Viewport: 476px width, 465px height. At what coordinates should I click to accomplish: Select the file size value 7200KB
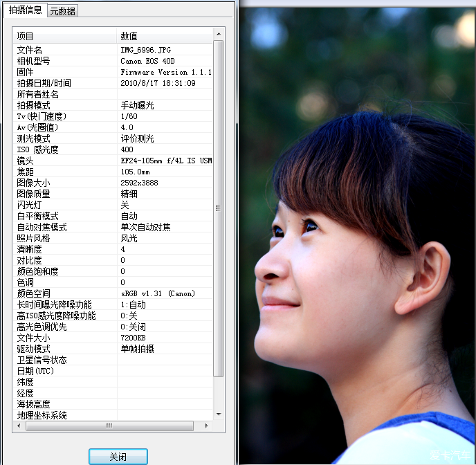(133, 338)
